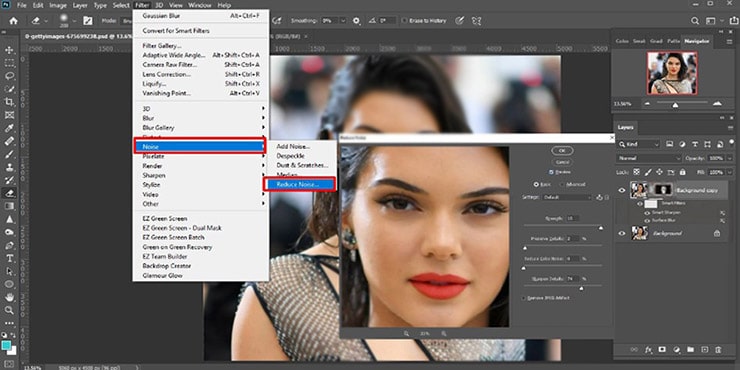
Task: Create a new layer icon
Action: (705, 350)
